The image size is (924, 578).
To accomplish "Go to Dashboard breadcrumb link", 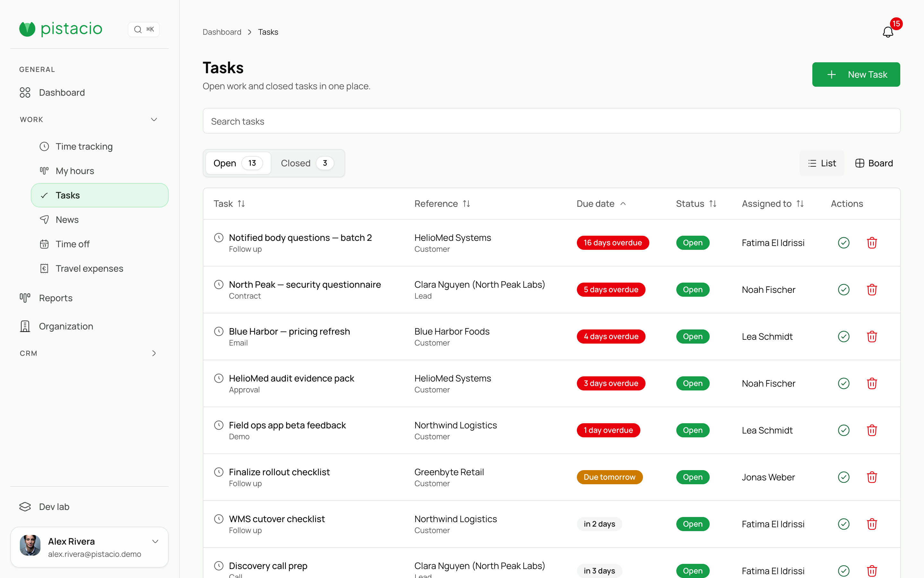I will 222,32.
